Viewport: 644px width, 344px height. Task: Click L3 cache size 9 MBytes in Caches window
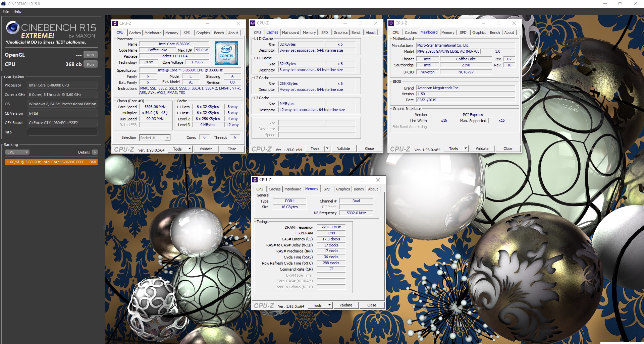click(x=302, y=104)
